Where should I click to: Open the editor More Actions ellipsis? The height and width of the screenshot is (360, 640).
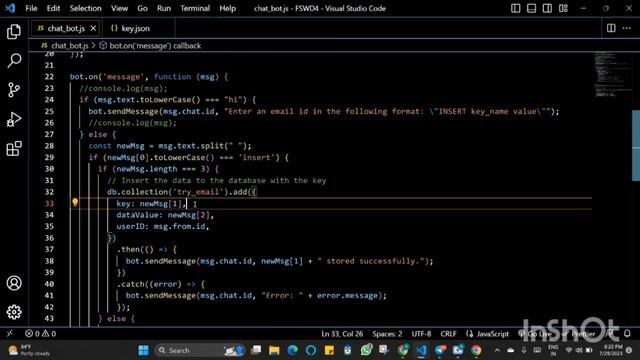coord(627,28)
